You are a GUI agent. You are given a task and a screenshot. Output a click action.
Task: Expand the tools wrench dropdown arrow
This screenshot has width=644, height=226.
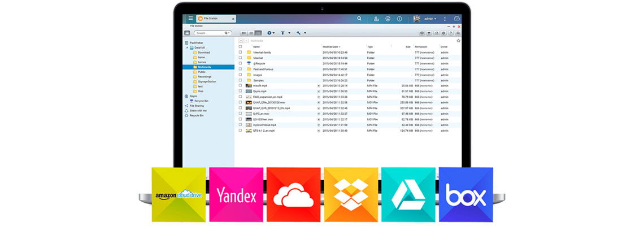305,33
